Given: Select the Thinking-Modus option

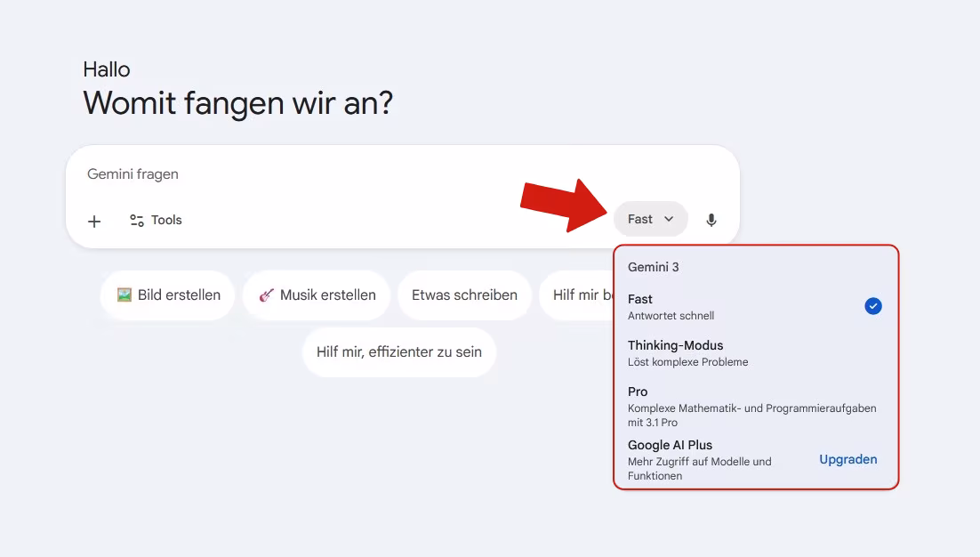Looking at the screenshot, I should (755, 353).
